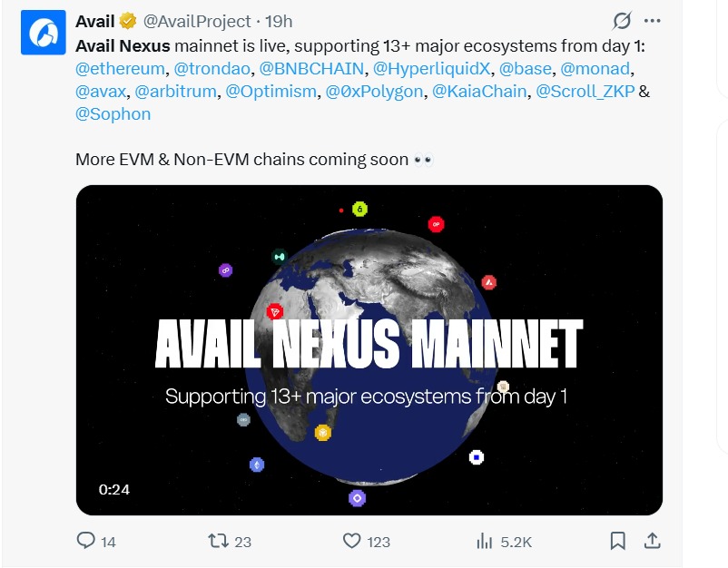Bookmark the Avail Nexus tweet
Image resolution: width=728 pixels, height=568 pixels.
coord(618,541)
